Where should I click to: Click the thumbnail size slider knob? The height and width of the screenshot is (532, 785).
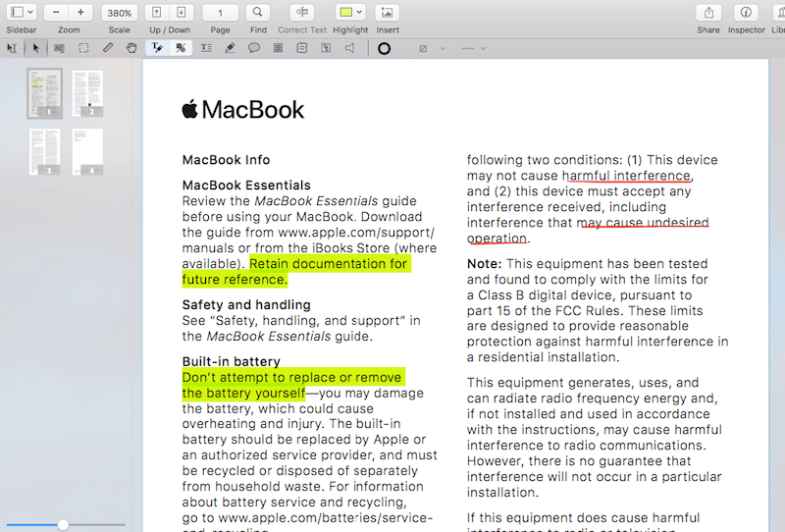click(63, 524)
